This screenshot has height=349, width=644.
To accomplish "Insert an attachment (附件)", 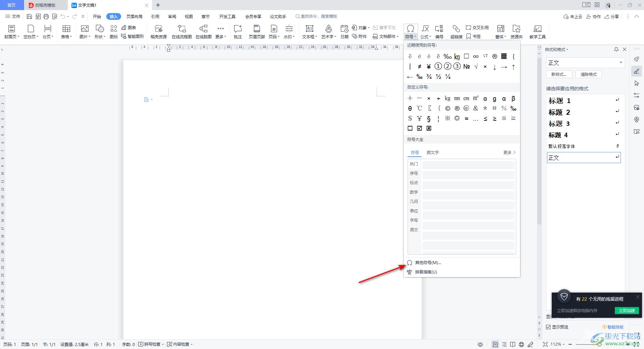I will [359, 36].
